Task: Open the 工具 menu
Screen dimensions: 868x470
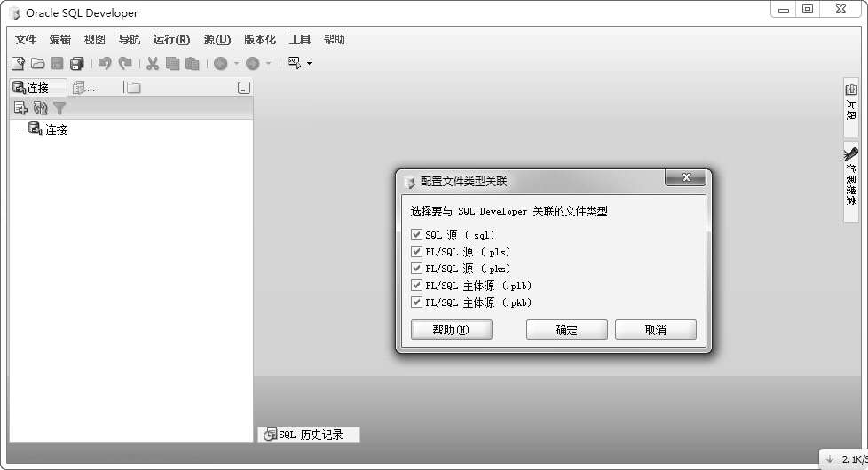Action: (x=299, y=39)
